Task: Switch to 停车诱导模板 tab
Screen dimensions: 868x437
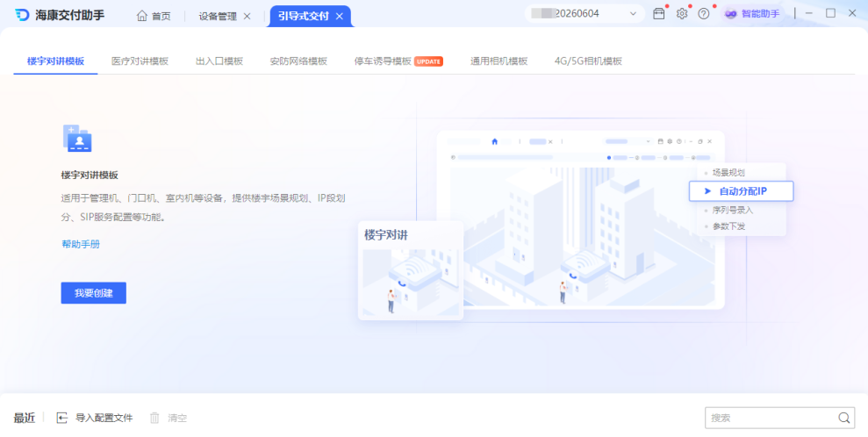Action: [383, 61]
